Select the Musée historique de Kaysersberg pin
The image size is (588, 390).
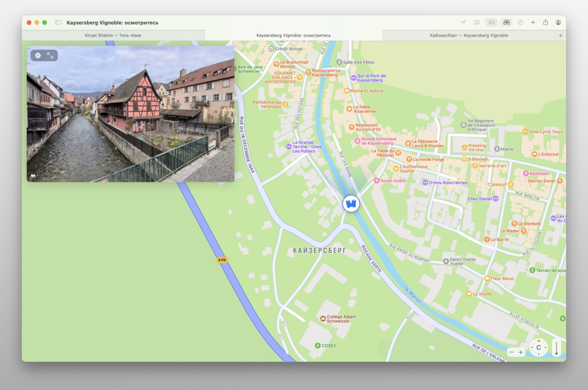358,141
